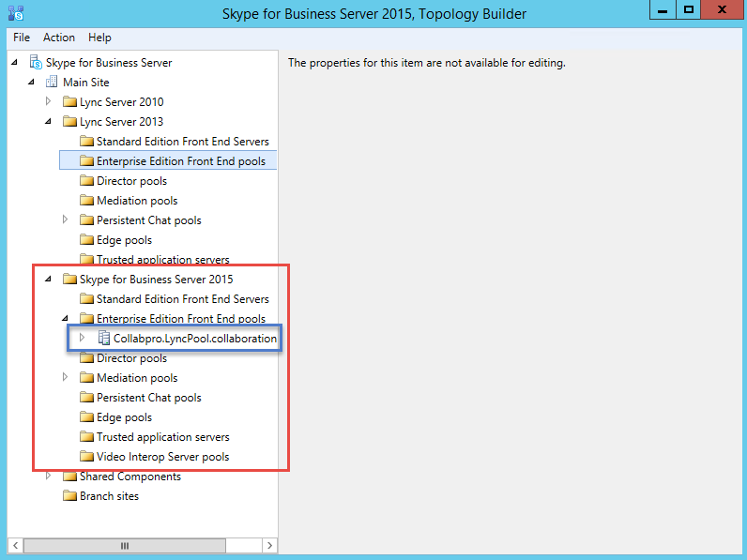Click the Lync Server 2010 folder icon

[x=70, y=102]
